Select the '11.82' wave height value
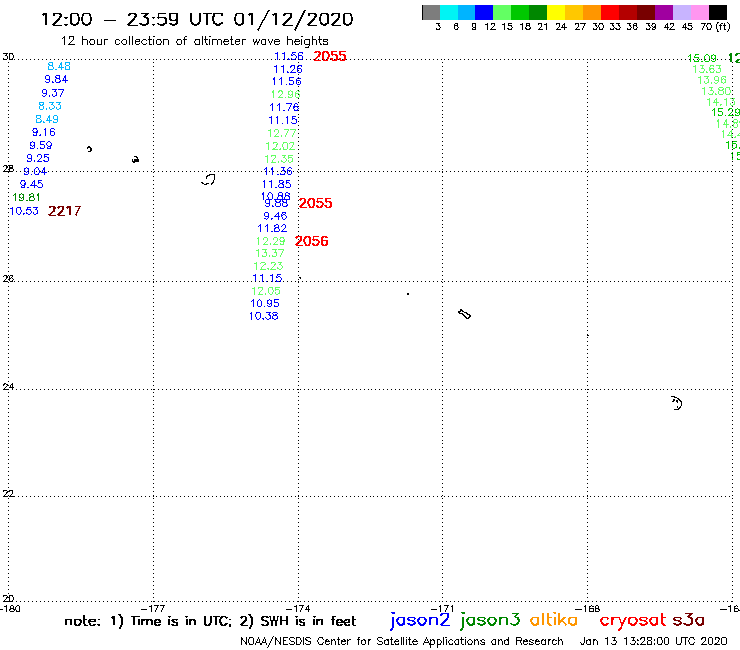Viewport: 740px width, 650px height. (x=272, y=228)
